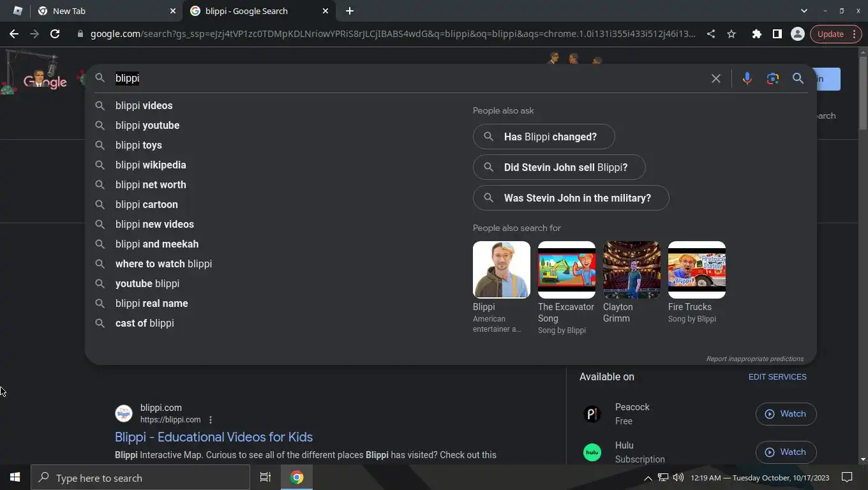Switch to the New Tab tab
Viewport: 868px width, 490px height.
tap(106, 11)
